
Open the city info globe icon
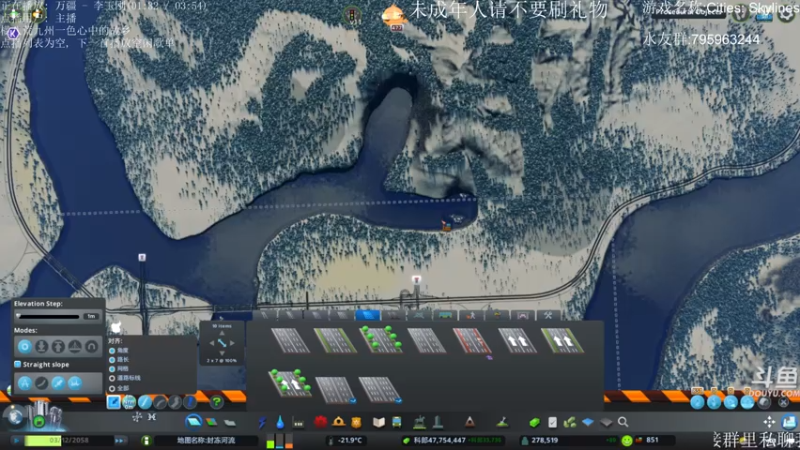click(x=15, y=416)
